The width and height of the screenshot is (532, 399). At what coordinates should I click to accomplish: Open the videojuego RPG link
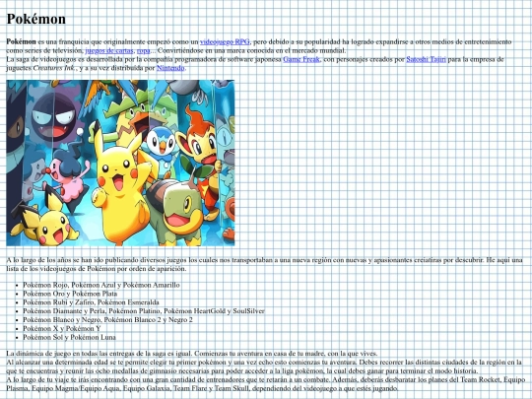(225, 41)
